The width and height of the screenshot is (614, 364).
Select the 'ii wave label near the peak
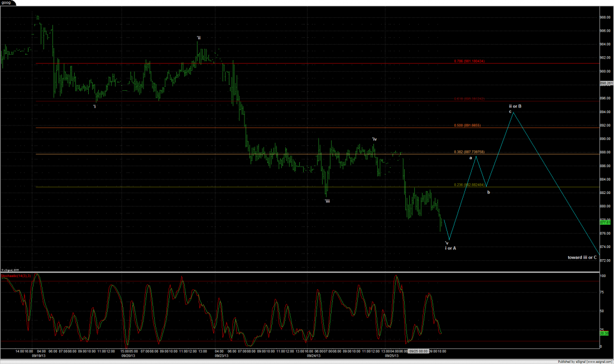[x=198, y=38]
